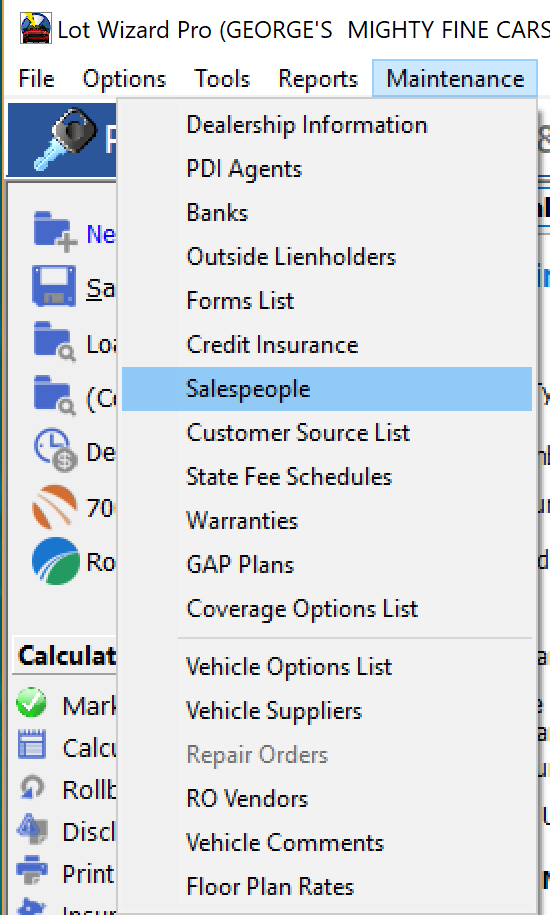Image resolution: width=550 pixels, height=915 pixels.
Task: Click the Lot Wizard Pro app icon
Action: 36,29
